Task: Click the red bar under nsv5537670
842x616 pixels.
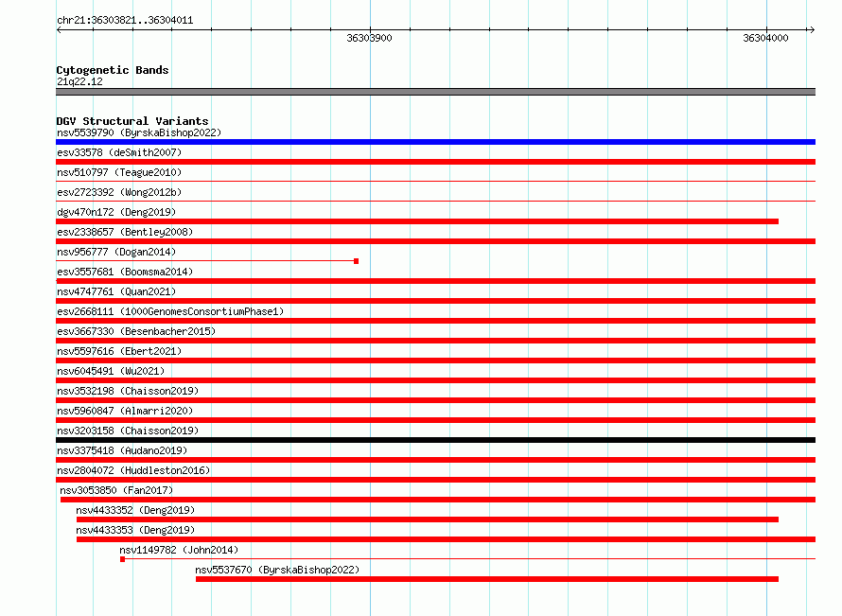Action: (x=487, y=579)
